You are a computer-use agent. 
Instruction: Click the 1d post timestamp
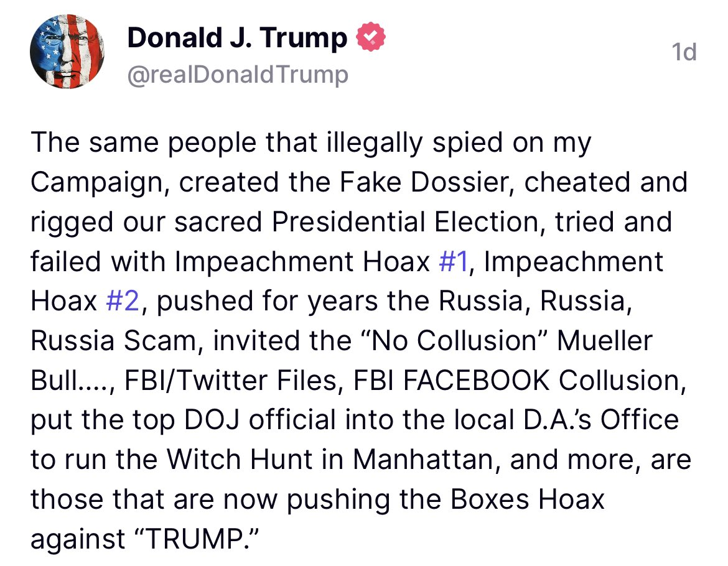pyautogui.click(x=684, y=52)
